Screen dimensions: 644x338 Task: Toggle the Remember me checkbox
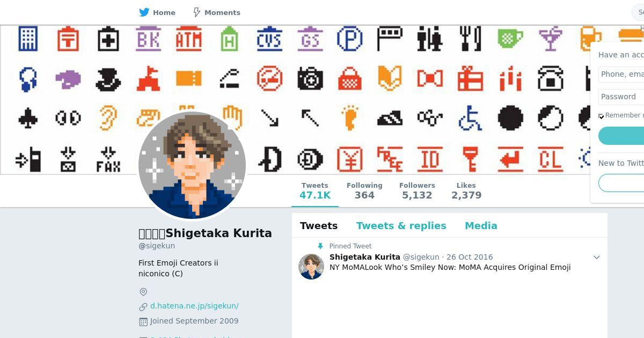[x=601, y=116]
